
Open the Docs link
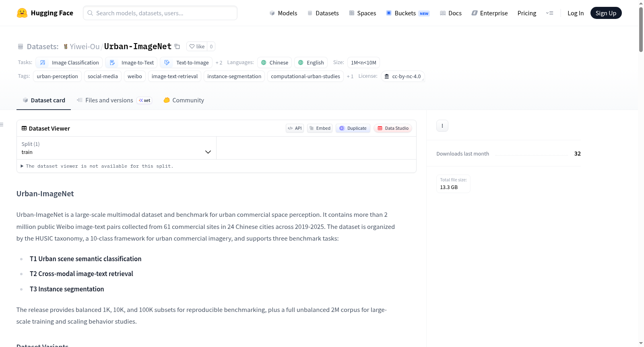[x=450, y=13]
